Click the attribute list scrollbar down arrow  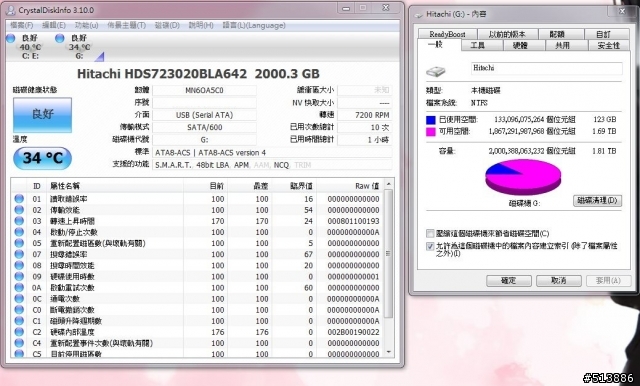[x=389, y=351]
